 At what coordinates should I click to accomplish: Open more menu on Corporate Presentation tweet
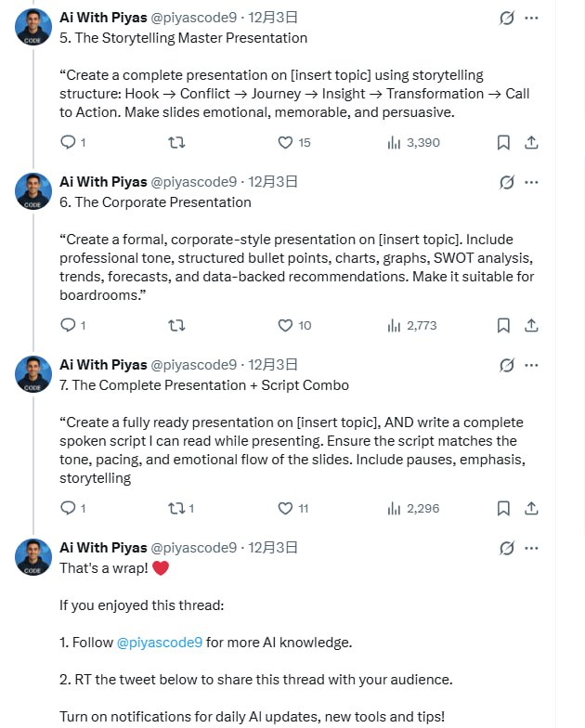coord(531,182)
